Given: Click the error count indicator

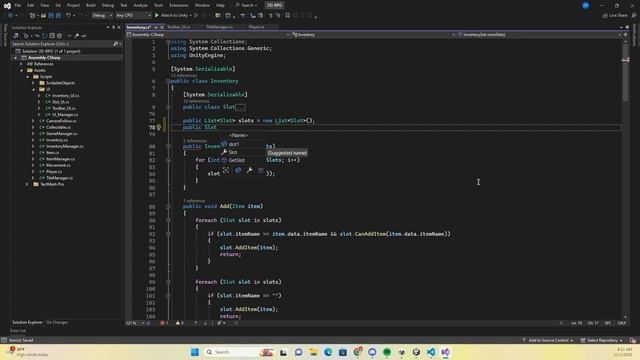Looking at the screenshot, I should point(164,323).
